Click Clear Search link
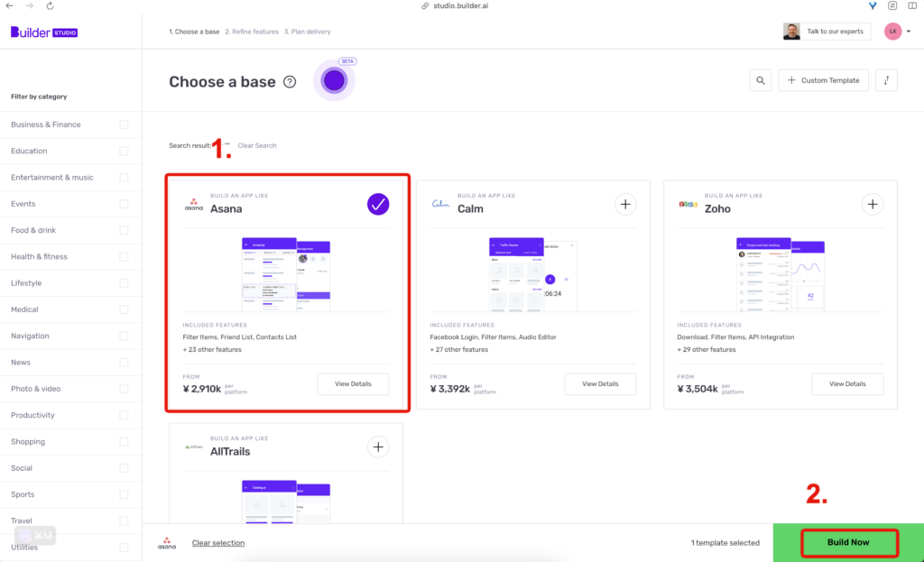This screenshot has height=562, width=924. click(x=257, y=145)
